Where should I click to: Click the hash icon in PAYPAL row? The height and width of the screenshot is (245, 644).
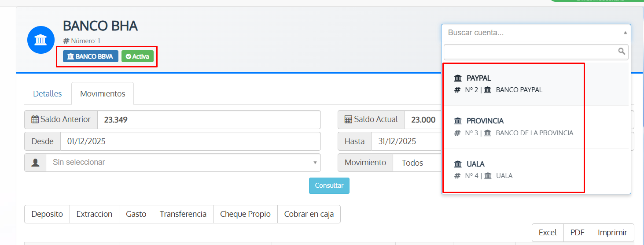pos(457,90)
